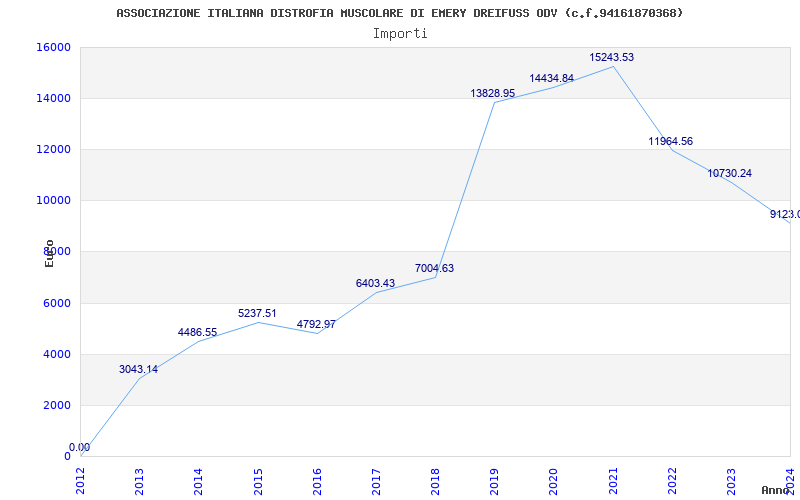Select the 5237.51 data label
This screenshot has width=800, height=500.
[x=257, y=313]
